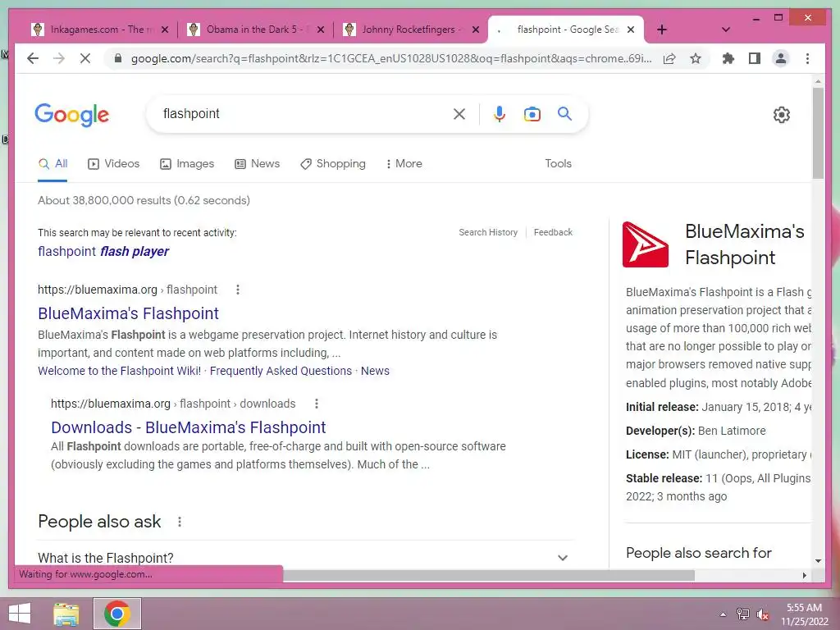Open options for bluemaxima.org flashpoint result
840x630 pixels.
click(238, 290)
